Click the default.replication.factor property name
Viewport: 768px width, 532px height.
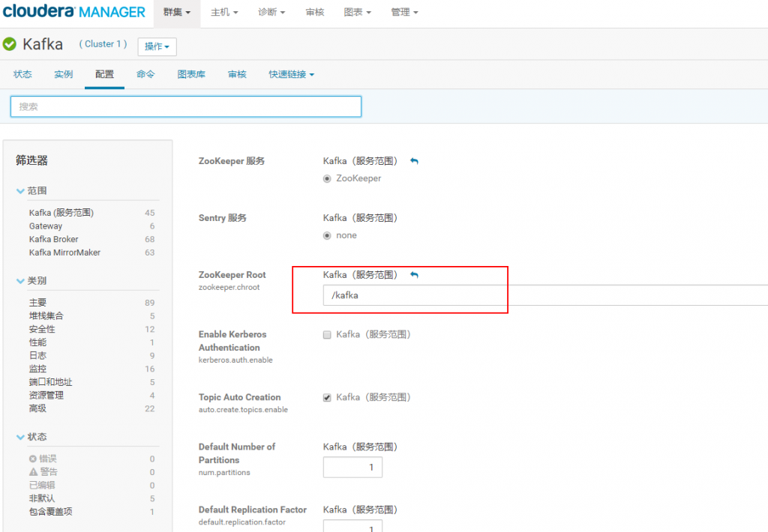tap(242, 523)
